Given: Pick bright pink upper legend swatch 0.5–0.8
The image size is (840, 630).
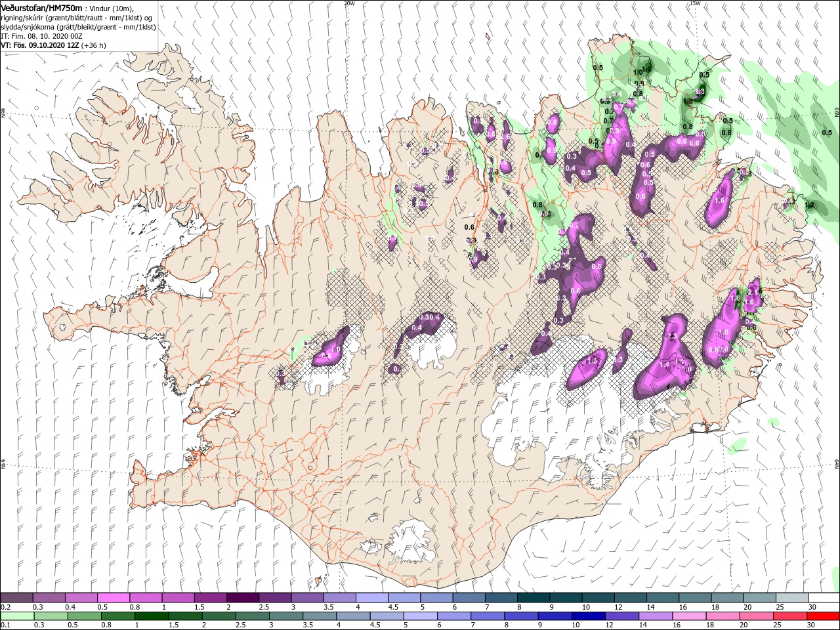Looking at the screenshot, I should pos(114,598).
